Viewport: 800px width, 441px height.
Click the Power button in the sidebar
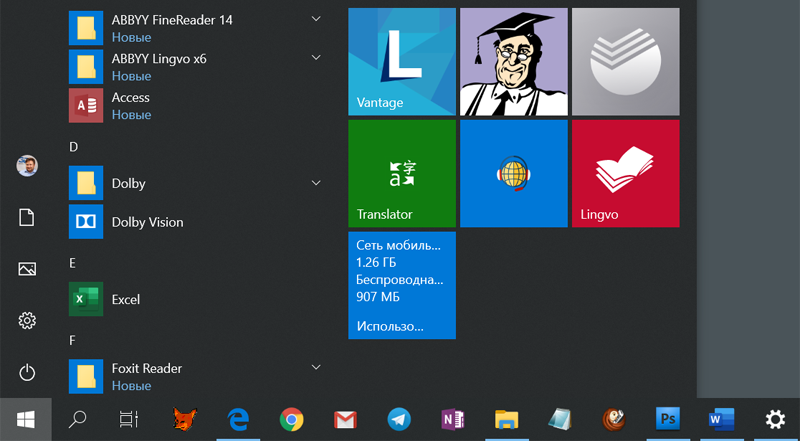coord(27,373)
